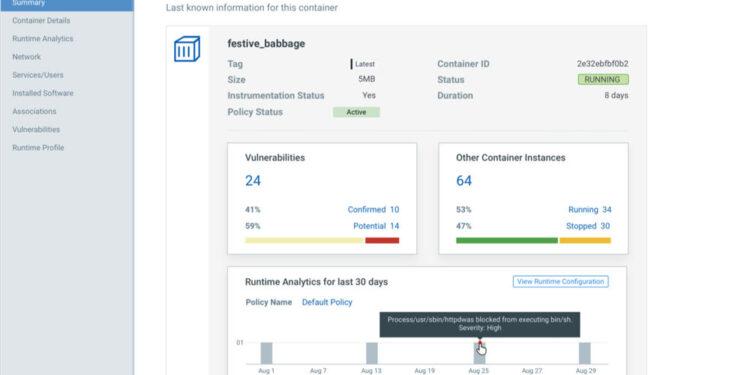Select Network in the sidebar
The image size is (750, 375).
coord(26,57)
